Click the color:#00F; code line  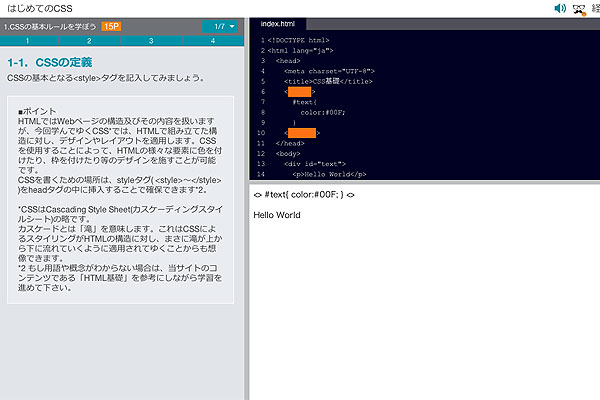click(323, 112)
